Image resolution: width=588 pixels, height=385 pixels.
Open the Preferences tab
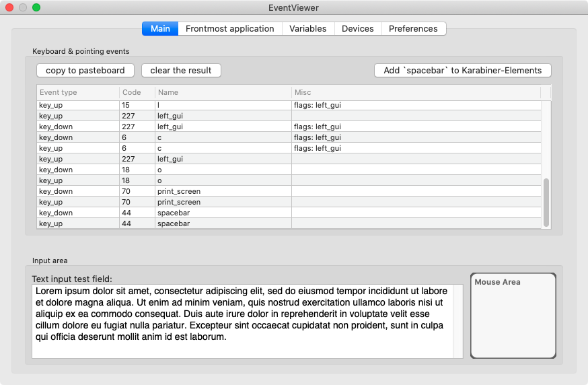pyautogui.click(x=413, y=29)
